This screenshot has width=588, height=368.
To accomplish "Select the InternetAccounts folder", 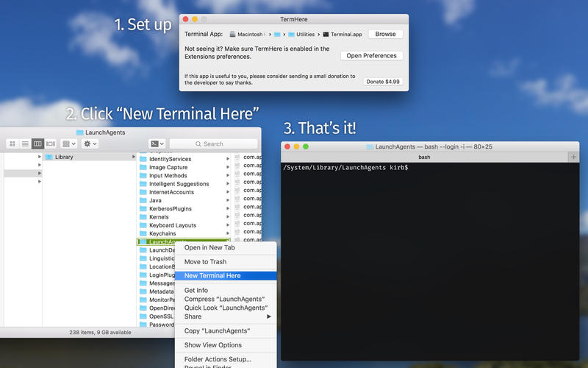I will [x=184, y=192].
